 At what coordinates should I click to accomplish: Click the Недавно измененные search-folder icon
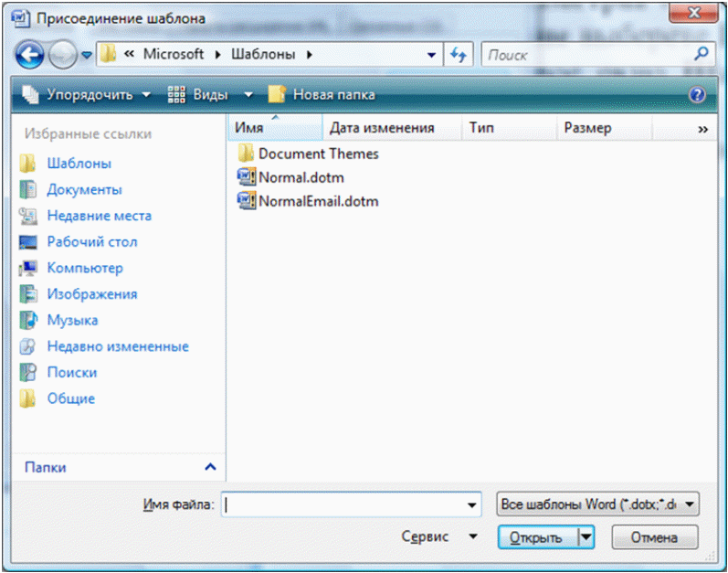pyautogui.click(x=27, y=346)
